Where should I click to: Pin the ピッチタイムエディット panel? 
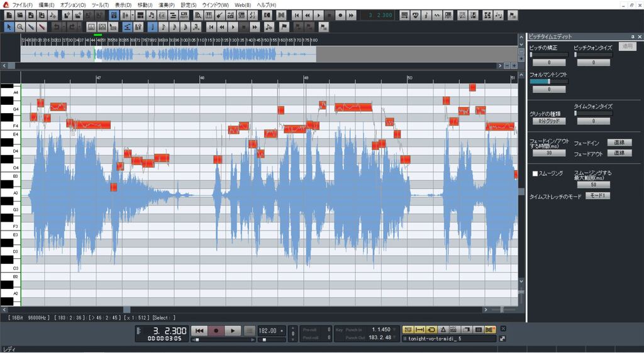[633, 37]
